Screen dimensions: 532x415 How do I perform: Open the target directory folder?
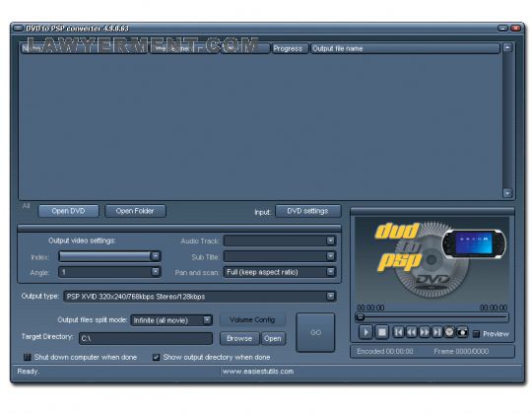(x=273, y=338)
